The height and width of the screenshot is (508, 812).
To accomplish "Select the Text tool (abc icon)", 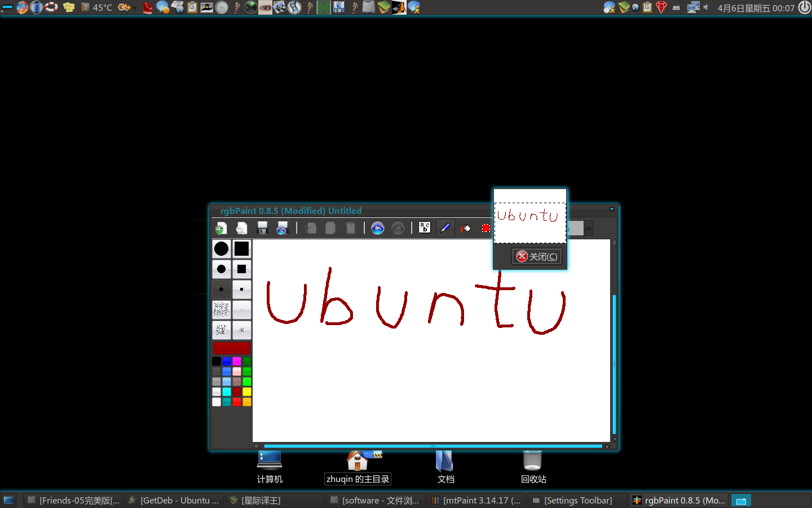I will [x=425, y=228].
